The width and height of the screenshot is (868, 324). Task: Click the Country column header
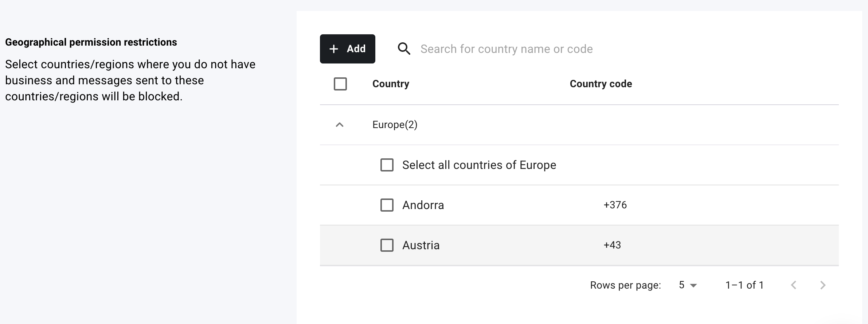click(391, 84)
